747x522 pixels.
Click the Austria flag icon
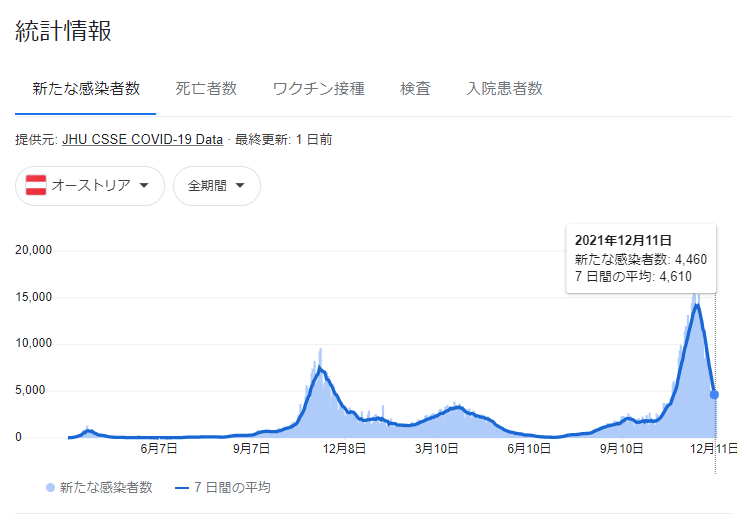pyautogui.click(x=36, y=185)
